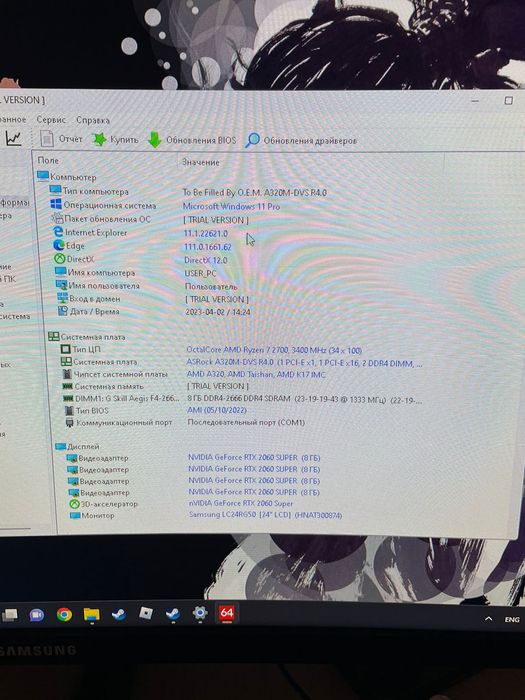
Task: Click the Значение column header
Action: 201,162
